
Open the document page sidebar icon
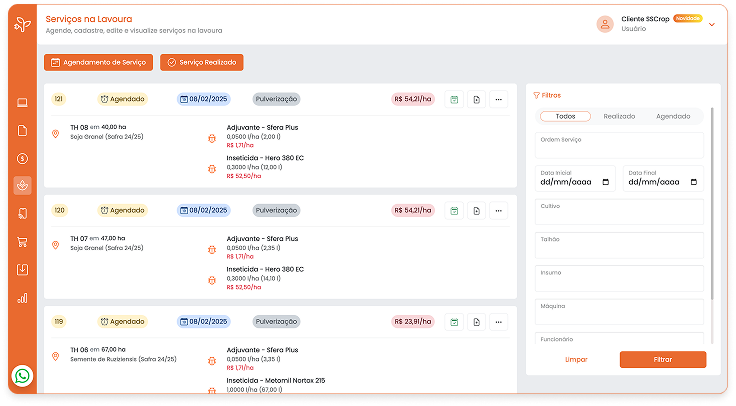click(x=23, y=129)
